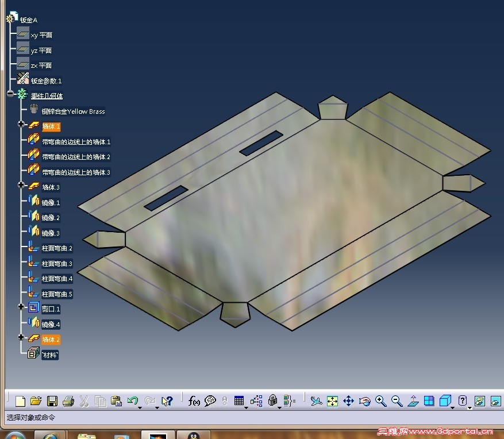Select the zx 平面 plane
The image size is (504, 439).
click(41, 66)
